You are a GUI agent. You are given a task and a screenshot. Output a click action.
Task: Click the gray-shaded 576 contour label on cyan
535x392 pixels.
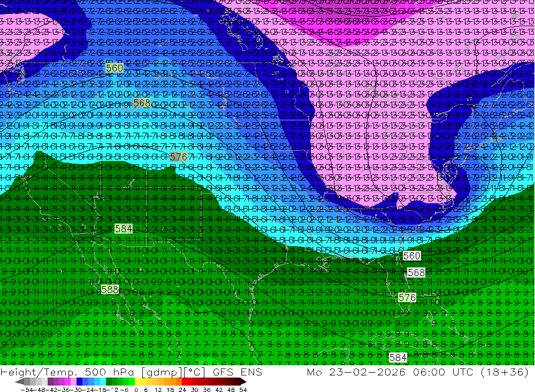[x=179, y=157]
